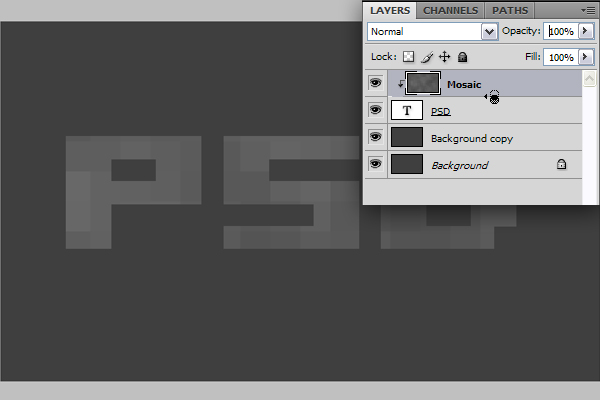Click the Fill label

533,57
